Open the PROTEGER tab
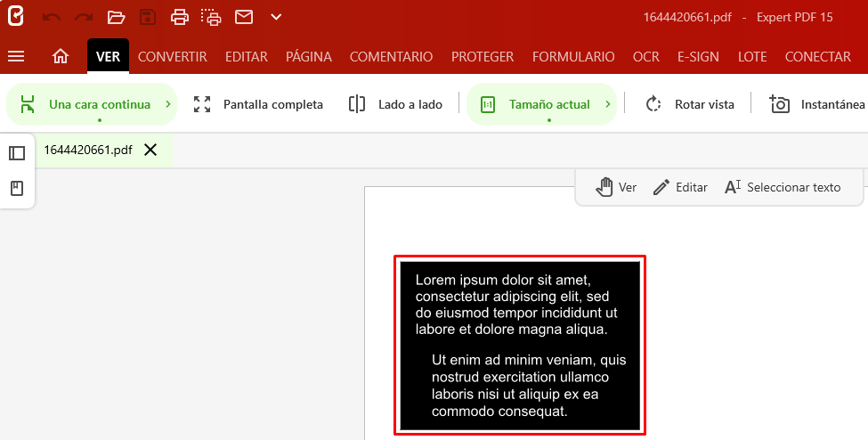 click(x=483, y=56)
